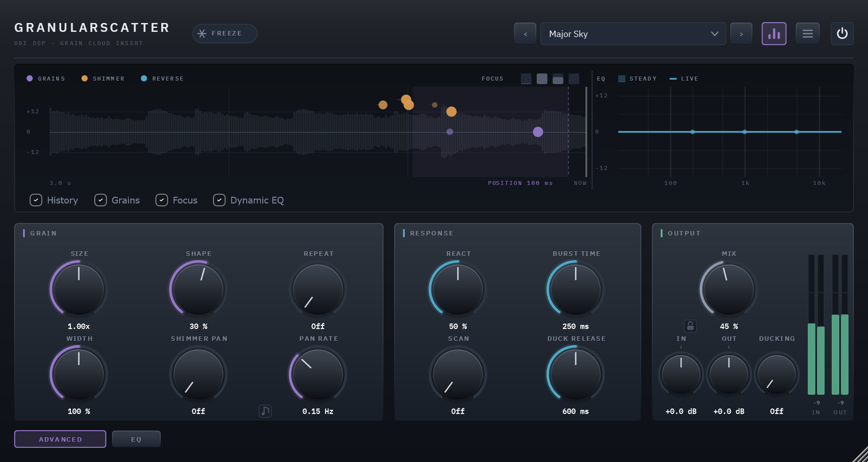Click the "1.00x" size value

pyautogui.click(x=79, y=327)
